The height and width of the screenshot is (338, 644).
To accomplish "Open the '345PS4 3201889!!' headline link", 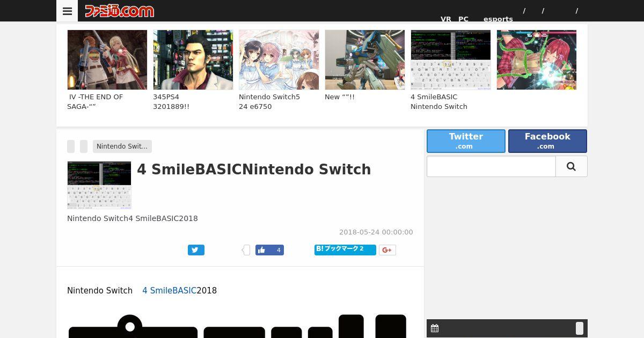I will (171, 102).
